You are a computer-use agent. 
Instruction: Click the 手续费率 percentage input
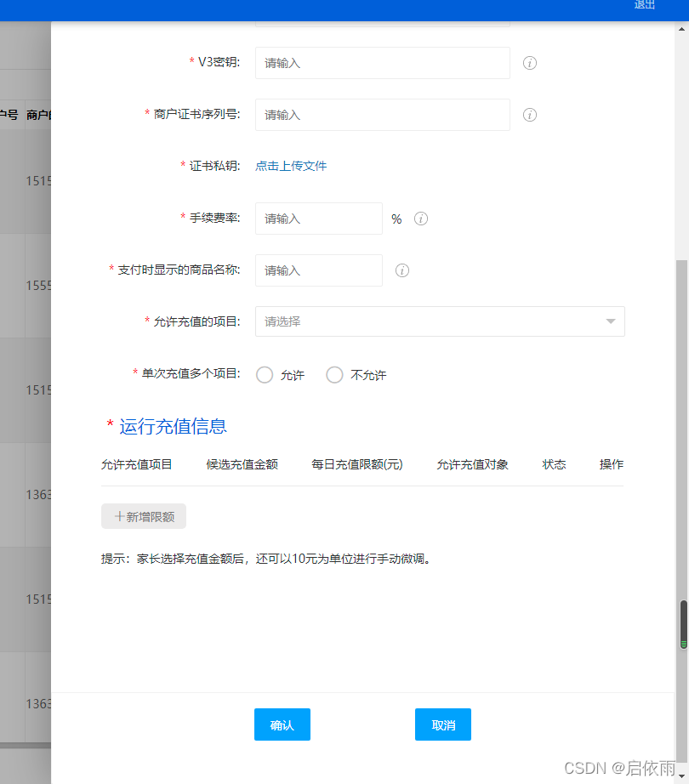[318, 219]
